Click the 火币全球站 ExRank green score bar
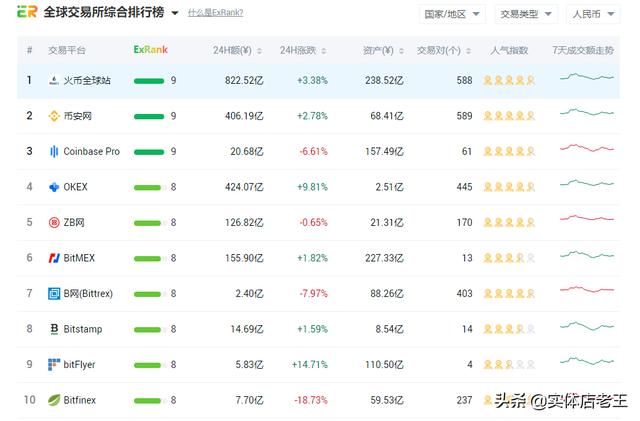This screenshot has width=640, height=421. 149,80
